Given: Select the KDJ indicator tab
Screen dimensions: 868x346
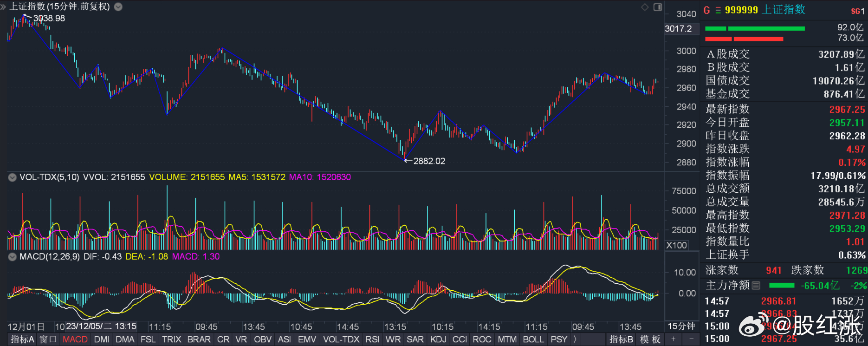Looking at the screenshot, I should click(x=437, y=339).
